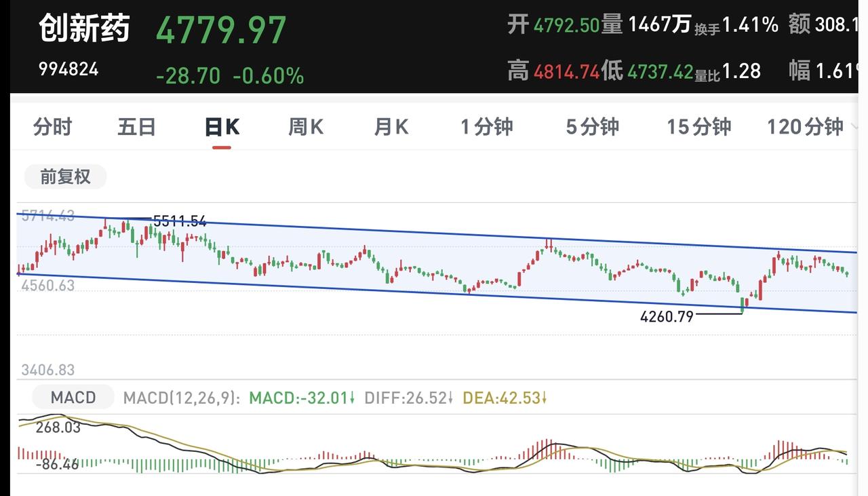Image resolution: width=868 pixels, height=496 pixels.
Task: Open the 五日 chart tab
Action: coord(137,127)
